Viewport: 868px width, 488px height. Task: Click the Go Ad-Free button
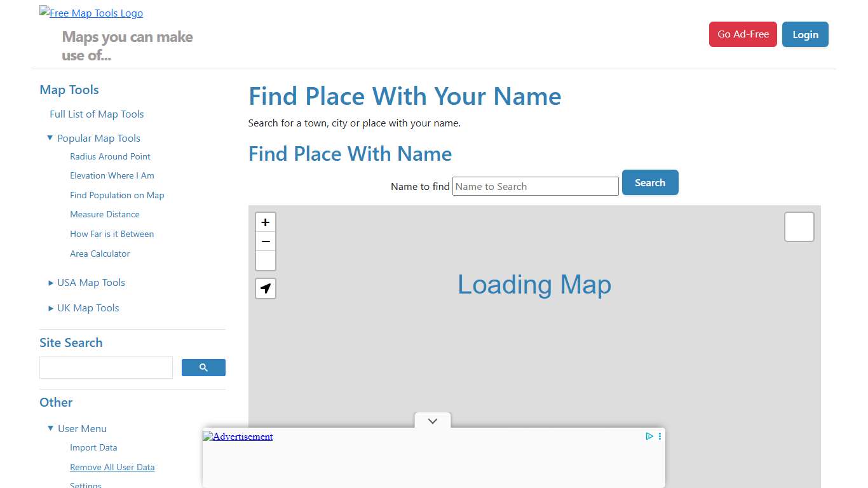[x=743, y=34]
